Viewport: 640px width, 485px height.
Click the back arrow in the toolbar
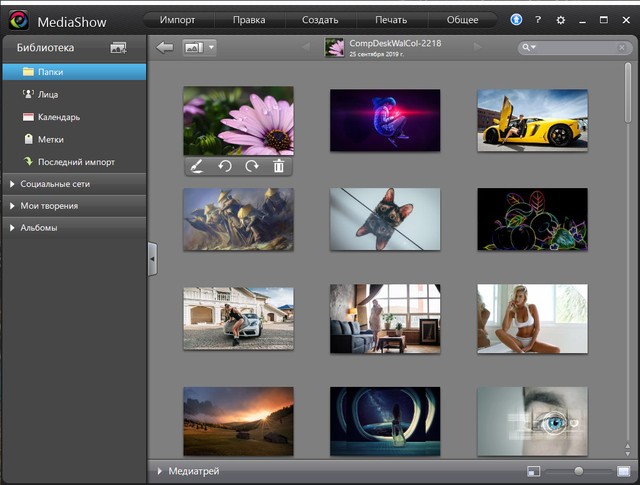[165, 47]
